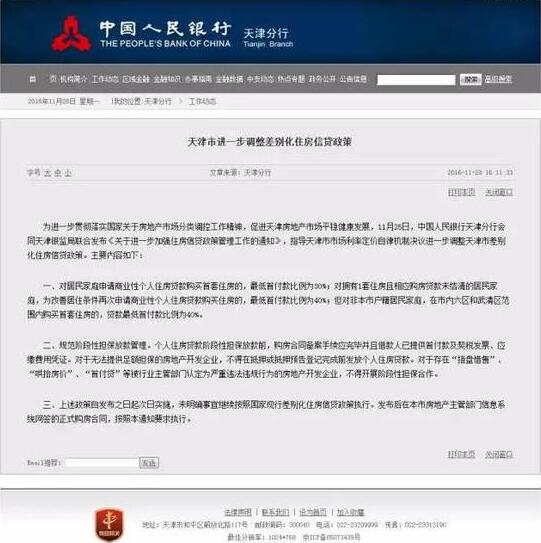Image resolution: width=541 pixels, height=543 pixels.
Task: Open the 区域金融 nav menu
Action: pyautogui.click(x=136, y=79)
